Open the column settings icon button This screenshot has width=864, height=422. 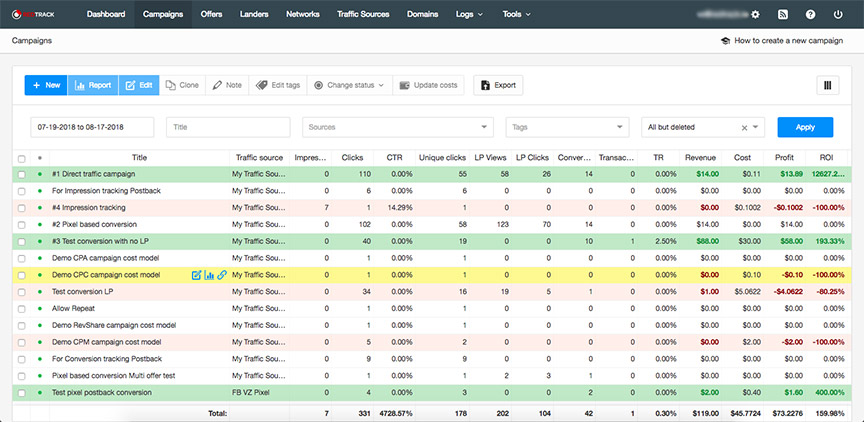(827, 85)
